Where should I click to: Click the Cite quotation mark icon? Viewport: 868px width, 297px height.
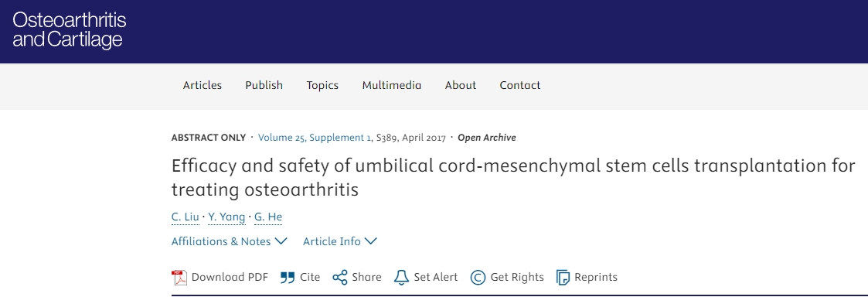288,278
